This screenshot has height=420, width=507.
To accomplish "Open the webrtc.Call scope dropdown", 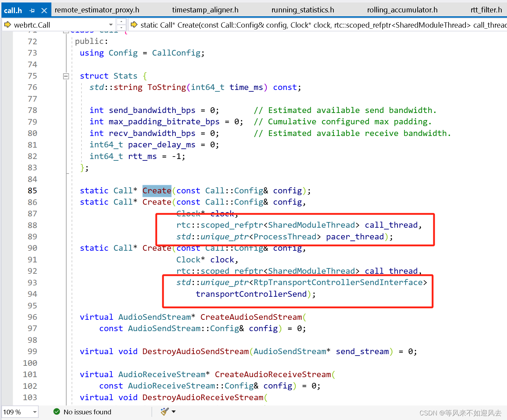I will click(x=111, y=25).
